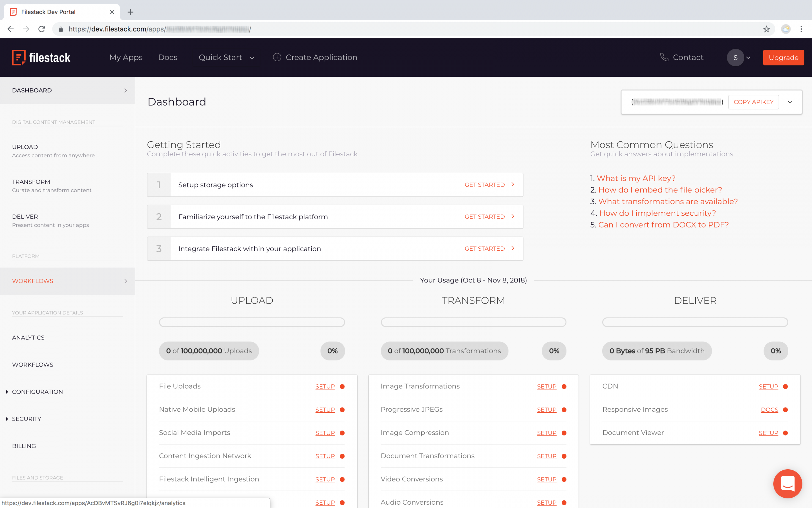Open Billing in sidebar
The width and height of the screenshot is (812, 508).
pos(24,446)
